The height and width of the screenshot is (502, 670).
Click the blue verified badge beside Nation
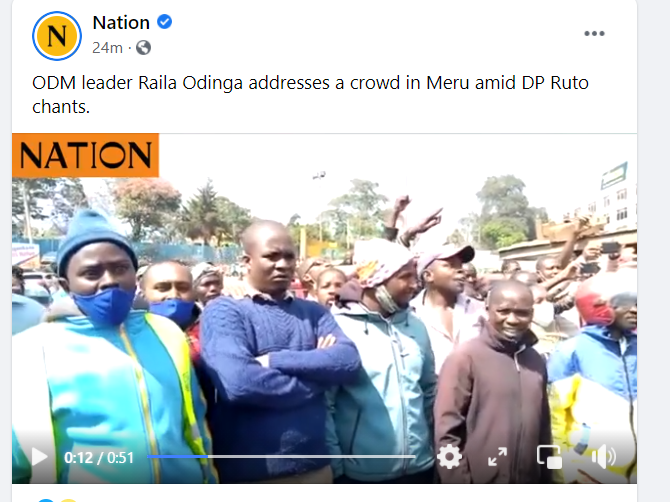[x=165, y=22]
